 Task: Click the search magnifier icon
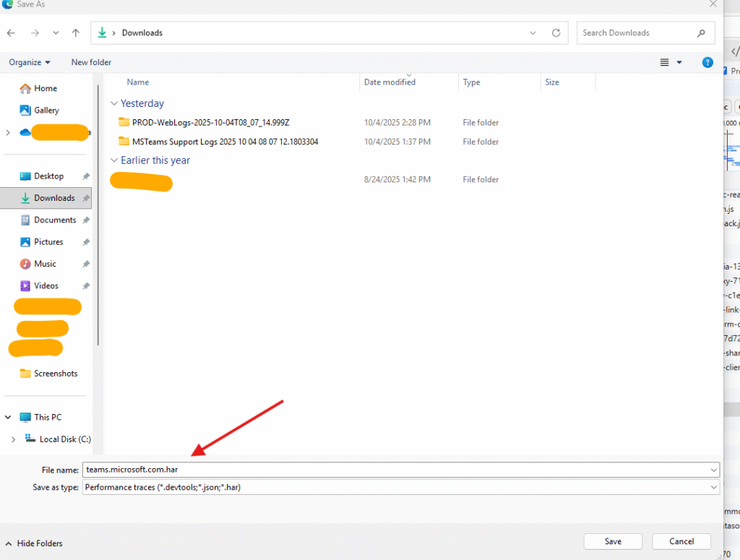click(x=701, y=33)
